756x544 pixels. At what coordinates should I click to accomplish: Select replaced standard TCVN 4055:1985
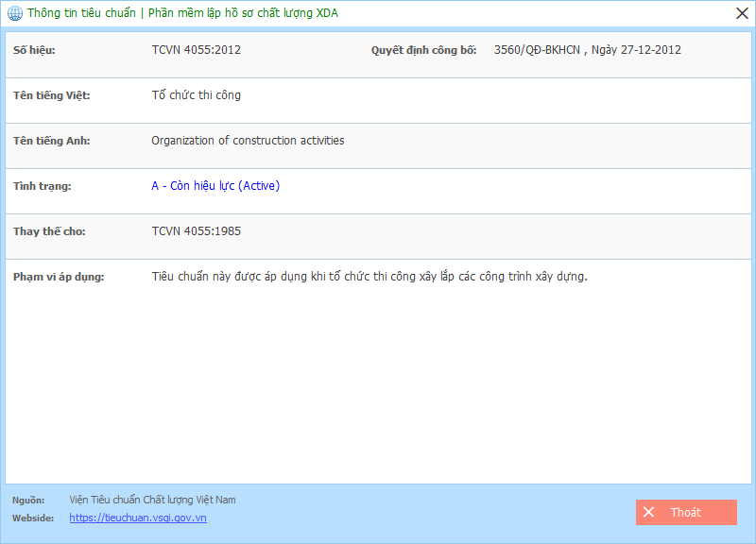[x=197, y=231]
